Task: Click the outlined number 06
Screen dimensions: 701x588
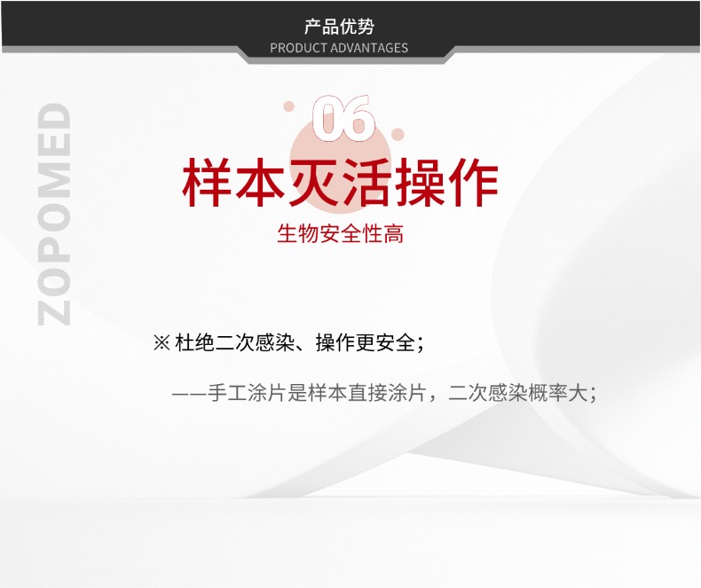Action: tap(343, 119)
